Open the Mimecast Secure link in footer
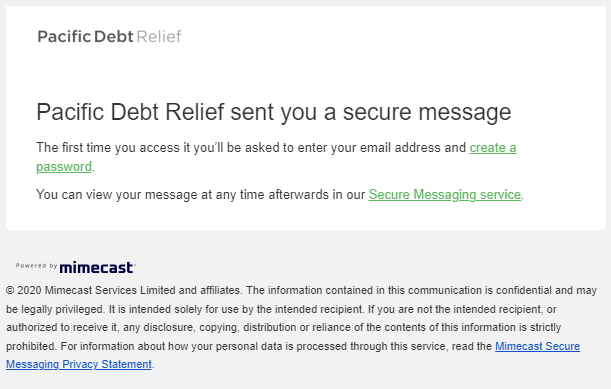This screenshot has height=389, width=611. (537, 346)
